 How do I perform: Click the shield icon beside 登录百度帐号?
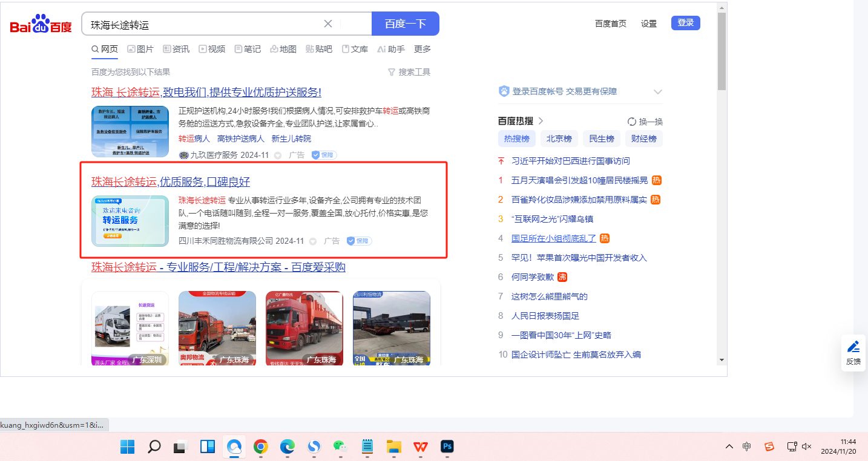(504, 91)
